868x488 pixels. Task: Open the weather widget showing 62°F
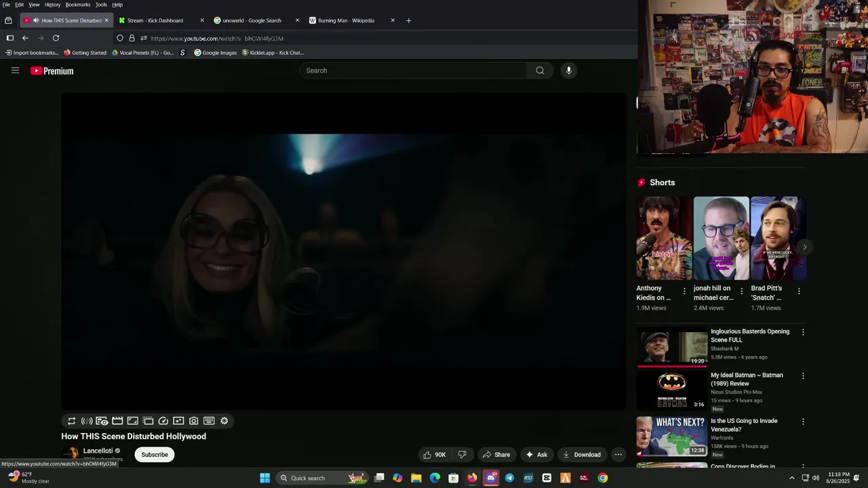(28, 478)
